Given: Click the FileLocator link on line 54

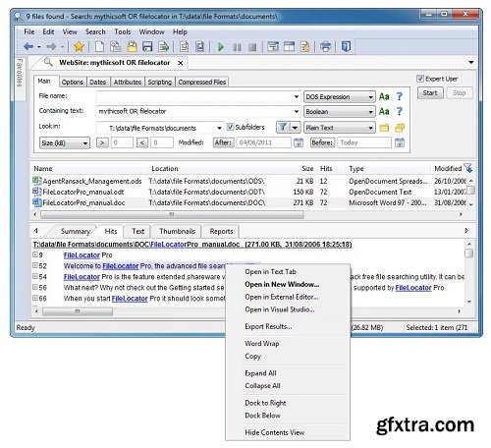Looking at the screenshot, I should (x=82, y=277).
